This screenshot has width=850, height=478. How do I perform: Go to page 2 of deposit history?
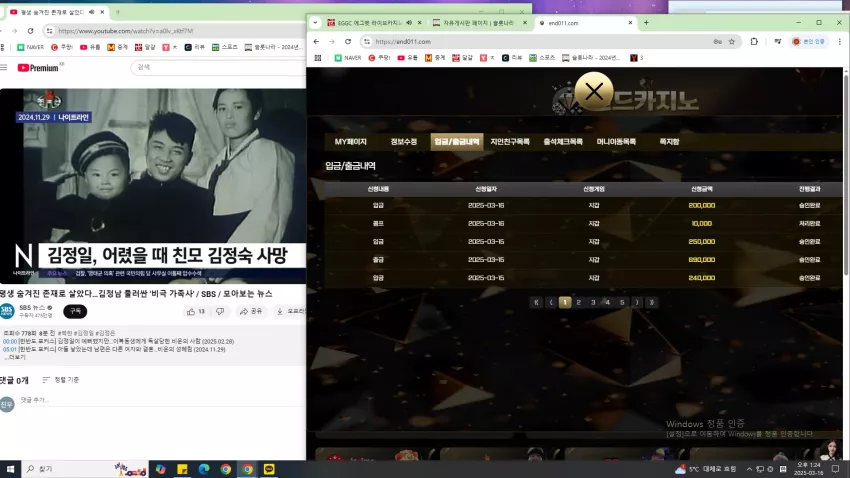[578, 302]
